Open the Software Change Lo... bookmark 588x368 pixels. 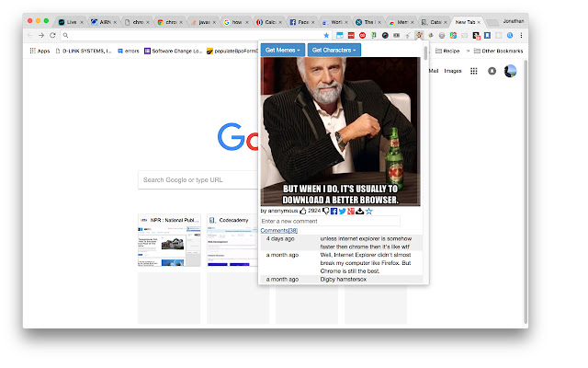click(174, 51)
